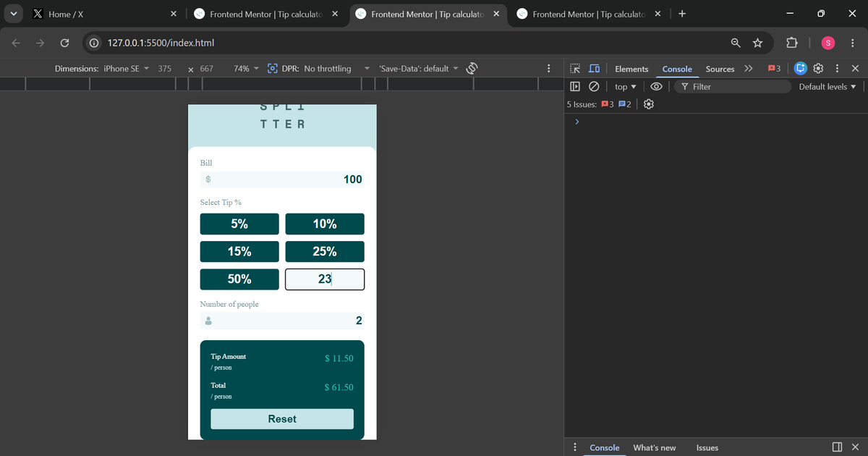Open the browser extensions puzzle icon
868x456 pixels.
coord(791,43)
